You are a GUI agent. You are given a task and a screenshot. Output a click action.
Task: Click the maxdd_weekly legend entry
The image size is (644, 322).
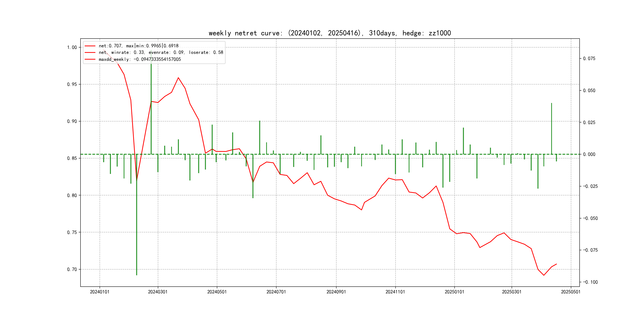(140, 59)
